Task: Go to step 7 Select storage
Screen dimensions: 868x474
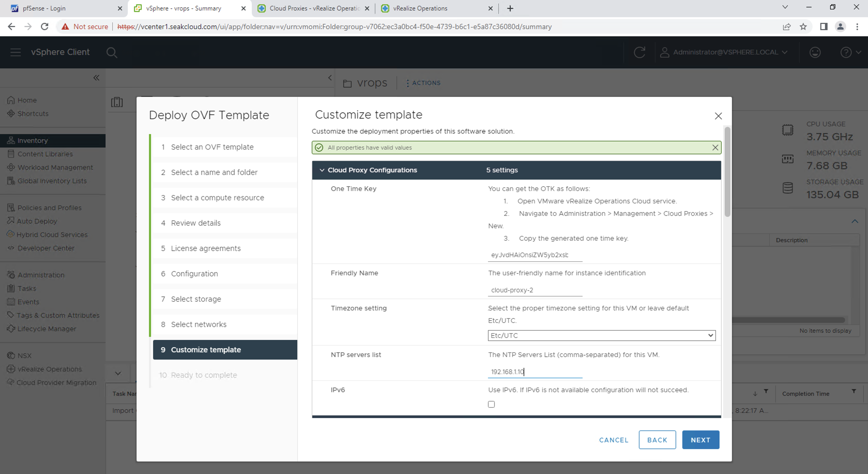Action: tap(225, 299)
